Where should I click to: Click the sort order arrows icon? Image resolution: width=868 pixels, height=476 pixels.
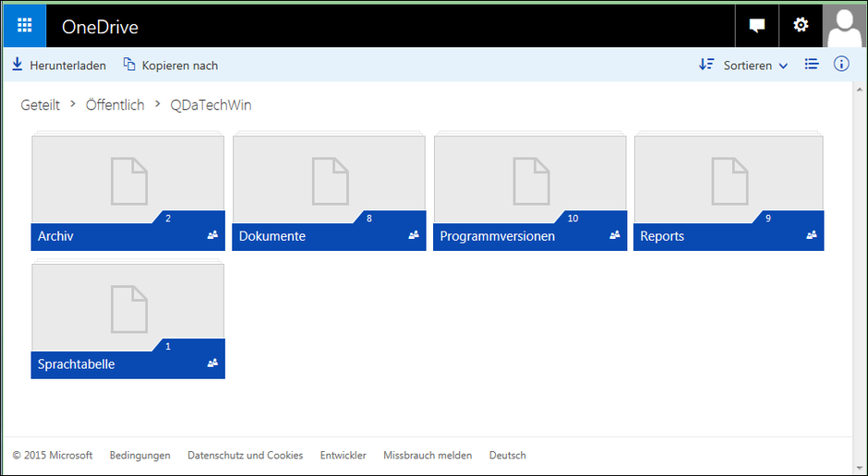click(x=706, y=65)
